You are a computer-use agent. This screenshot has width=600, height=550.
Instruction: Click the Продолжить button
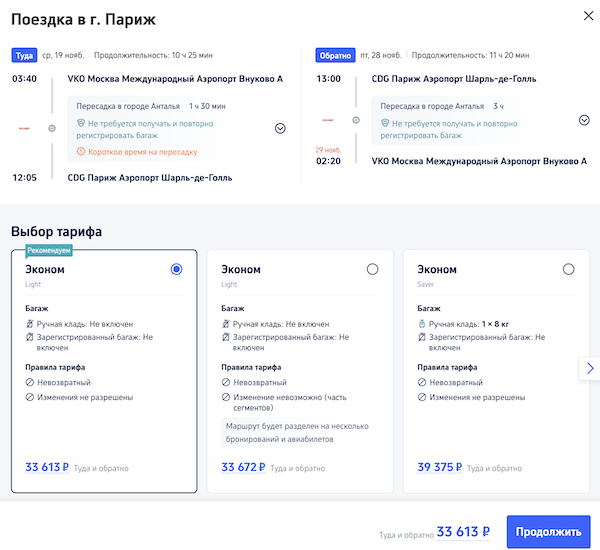(x=548, y=531)
